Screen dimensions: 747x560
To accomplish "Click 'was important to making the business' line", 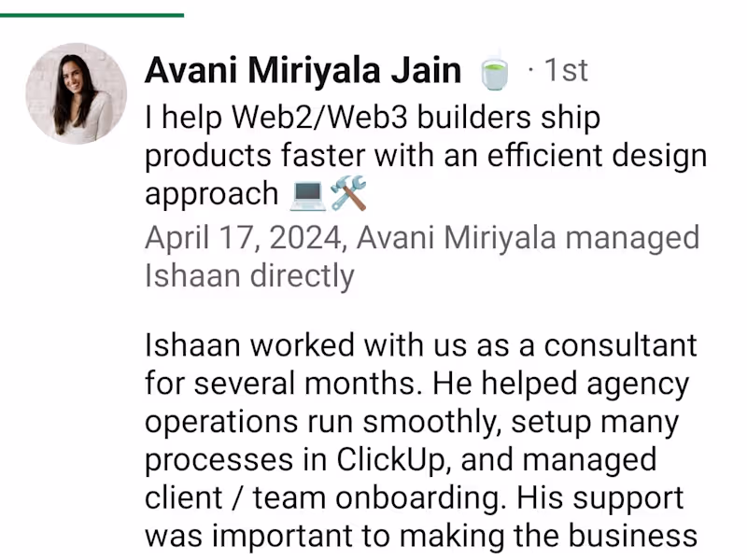I will coord(421,536).
